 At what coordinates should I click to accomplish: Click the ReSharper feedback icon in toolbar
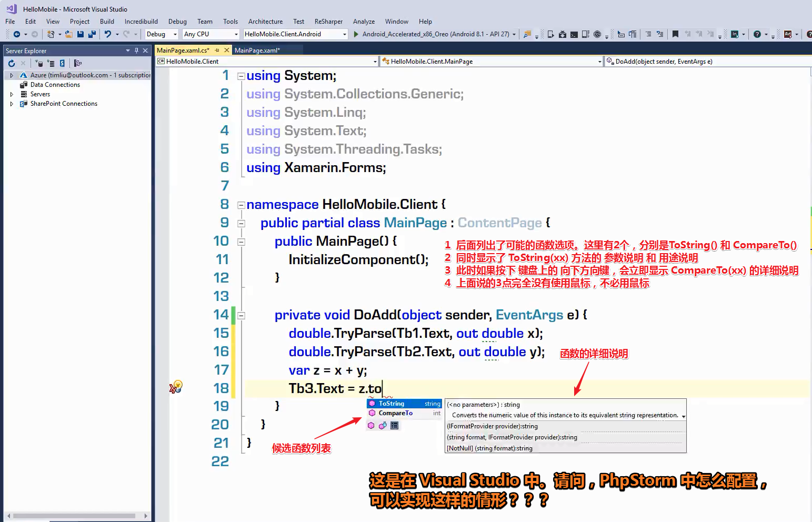[x=757, y=34]
